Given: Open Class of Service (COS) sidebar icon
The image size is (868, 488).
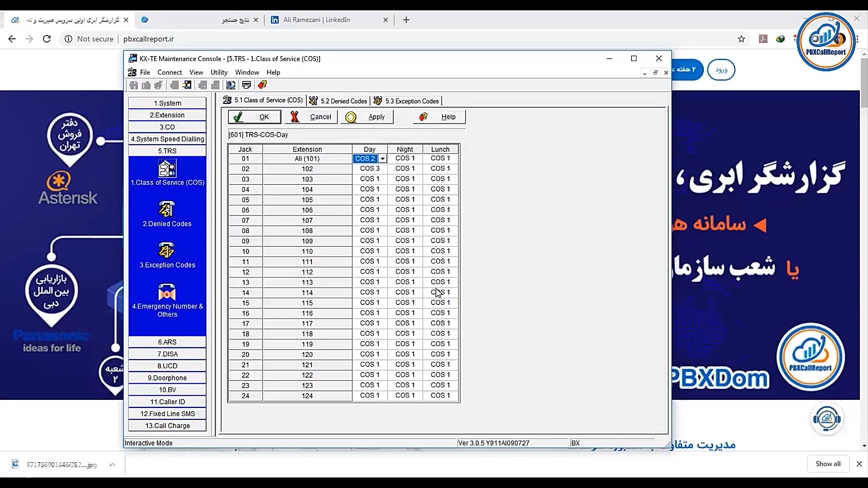Looking at the screenshot, I should coord(167,169).
